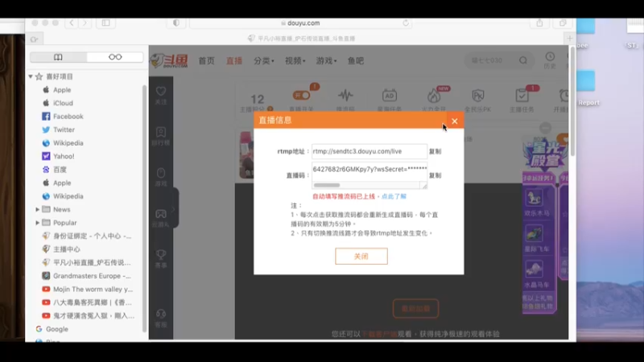Open the 火力全开 flame icon
Screen dimensions: 644x362
434,96
